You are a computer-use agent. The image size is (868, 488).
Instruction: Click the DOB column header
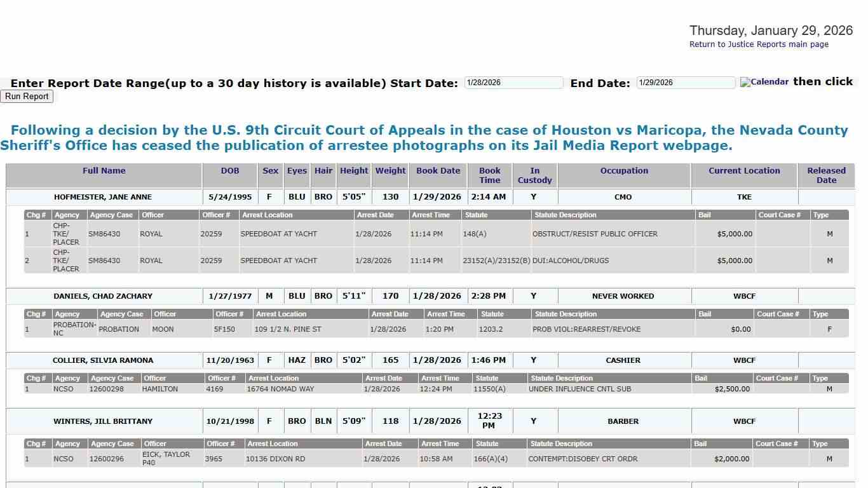[230, 170]
